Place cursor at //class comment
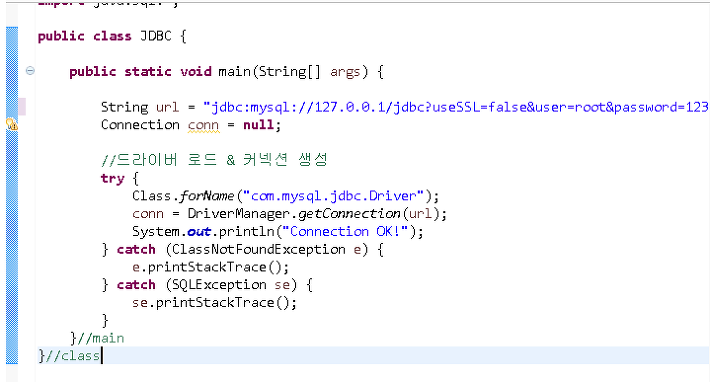Viewport: 710px width, 382px height. [x=73, y=356]
